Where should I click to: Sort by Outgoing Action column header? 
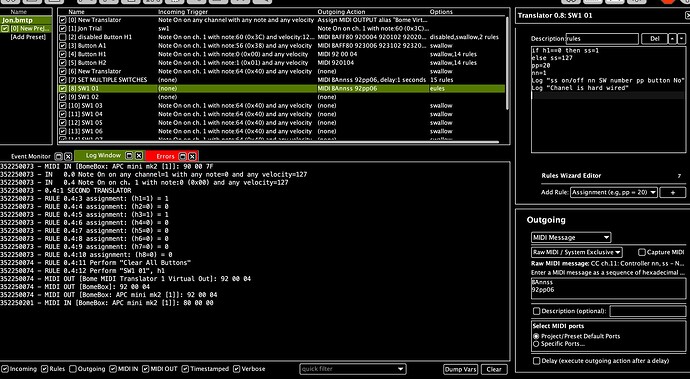click(341, 12)
